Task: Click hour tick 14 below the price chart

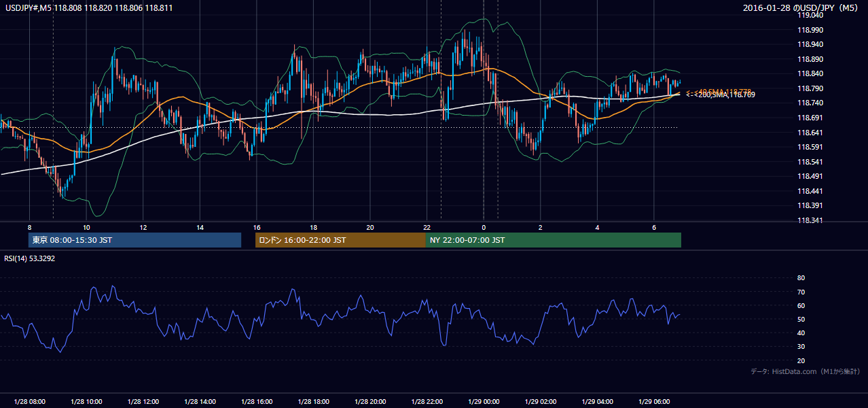Action: pyautogui.click(x=200, y=227)
